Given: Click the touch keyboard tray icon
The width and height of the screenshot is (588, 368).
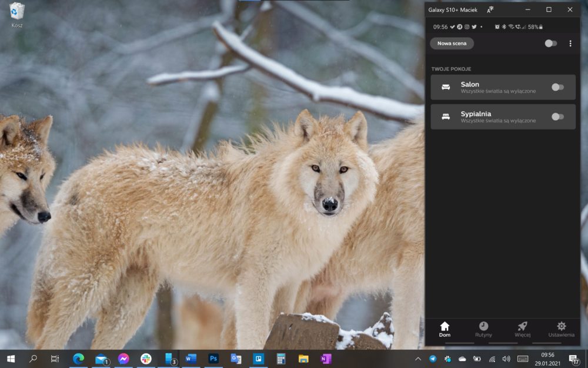Looking at the screenshot, I should pyautogui.click(x=523, y=359).
